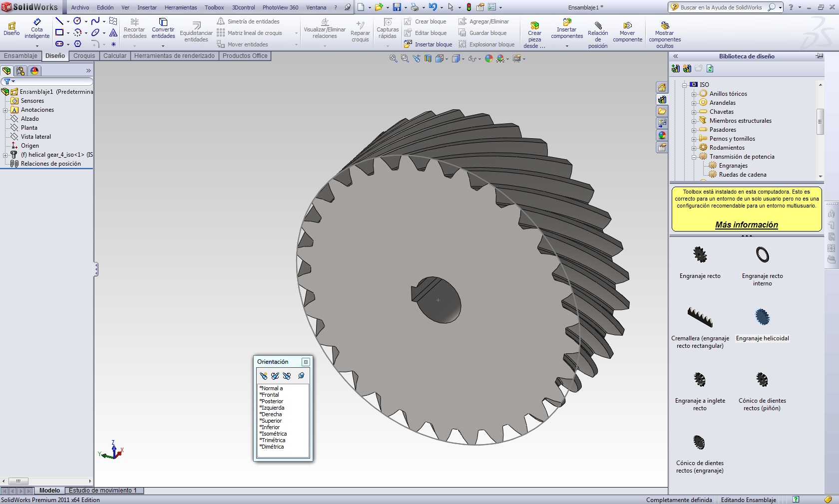Click the Ensamblaje1 name in the feature tree

click(36, 92)
